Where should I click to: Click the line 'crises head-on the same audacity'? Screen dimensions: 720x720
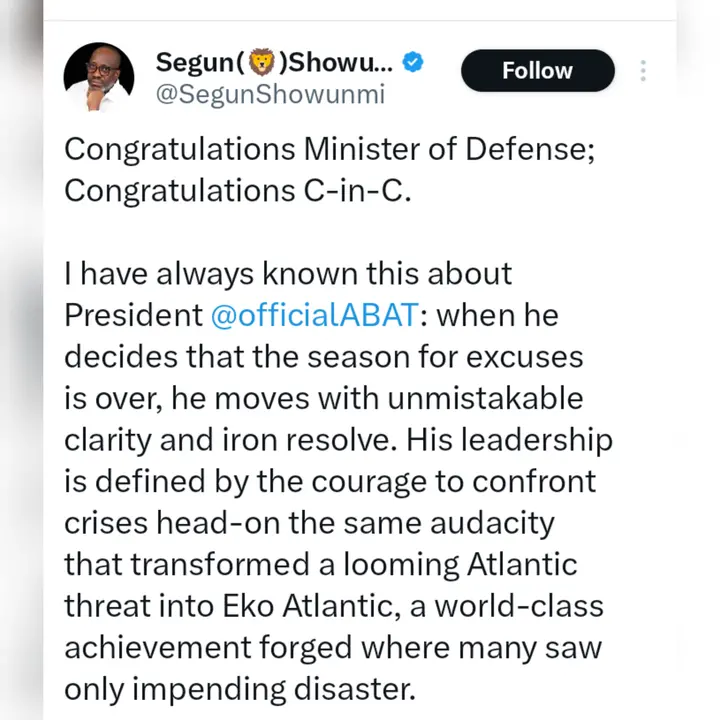click(309, 523)
